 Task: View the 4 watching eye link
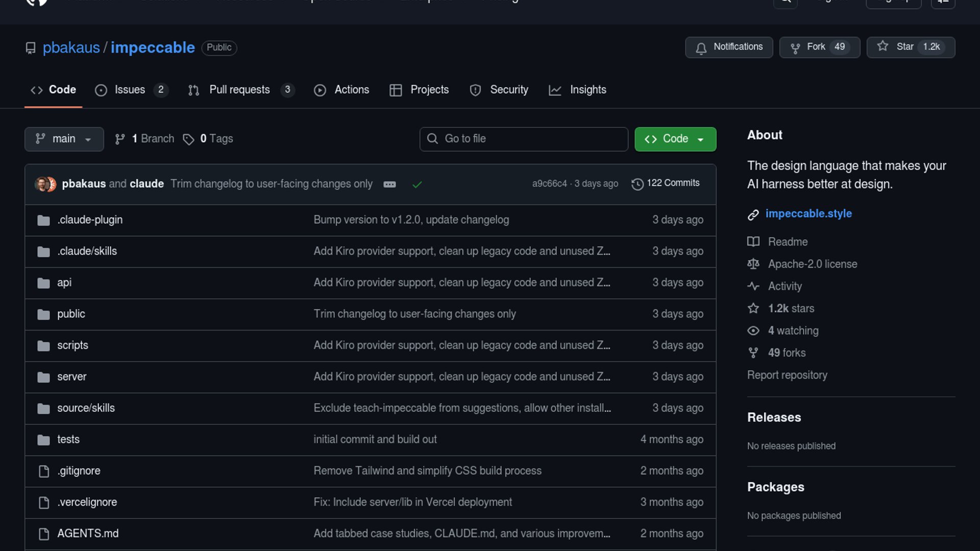point(793,331)
